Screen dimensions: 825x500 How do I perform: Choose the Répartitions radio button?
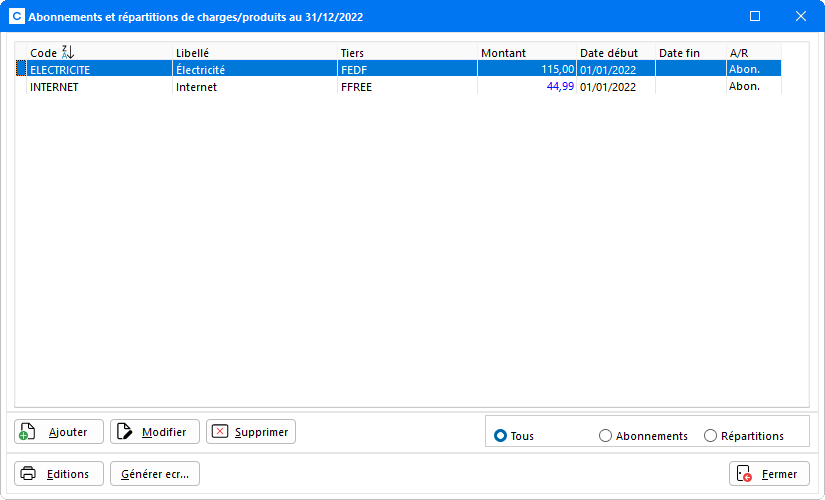(711, 436)
